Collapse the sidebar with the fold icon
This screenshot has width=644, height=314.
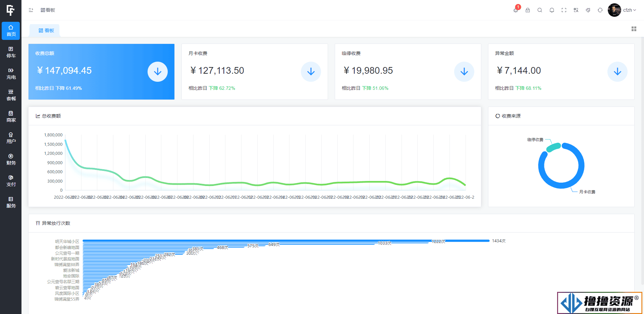(31, 10)
